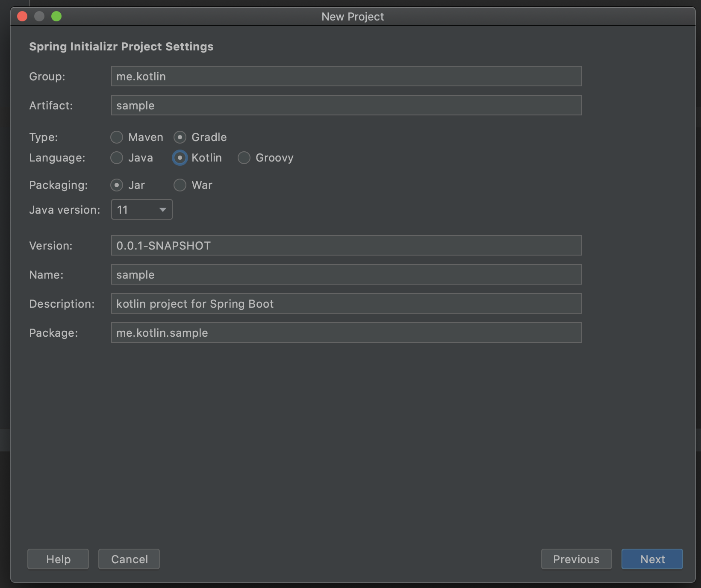Click the Version field with 0.0.1-SNAPSHOT

click(x=347, y=245)
